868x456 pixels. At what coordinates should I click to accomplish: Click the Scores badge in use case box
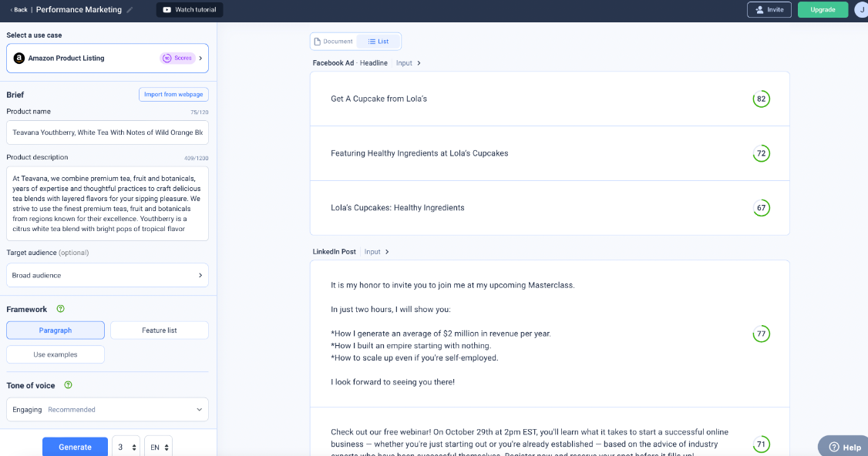point(178,58)
